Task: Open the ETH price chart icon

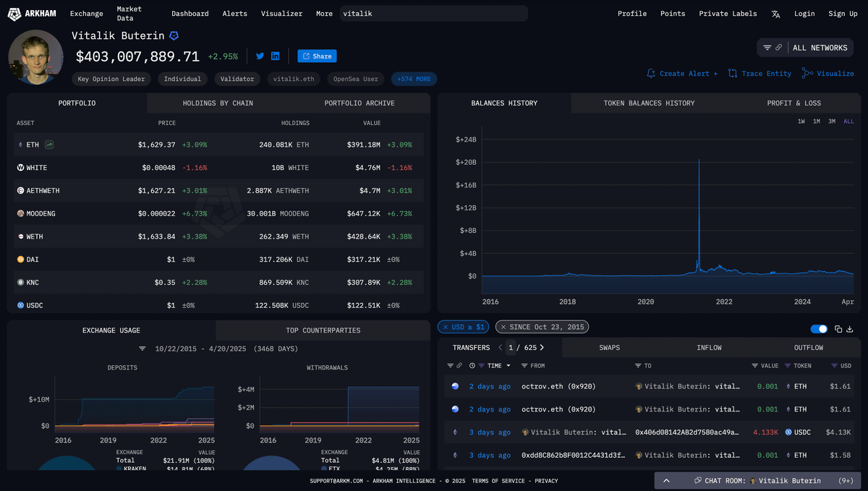Action: [x=49, y=145]
